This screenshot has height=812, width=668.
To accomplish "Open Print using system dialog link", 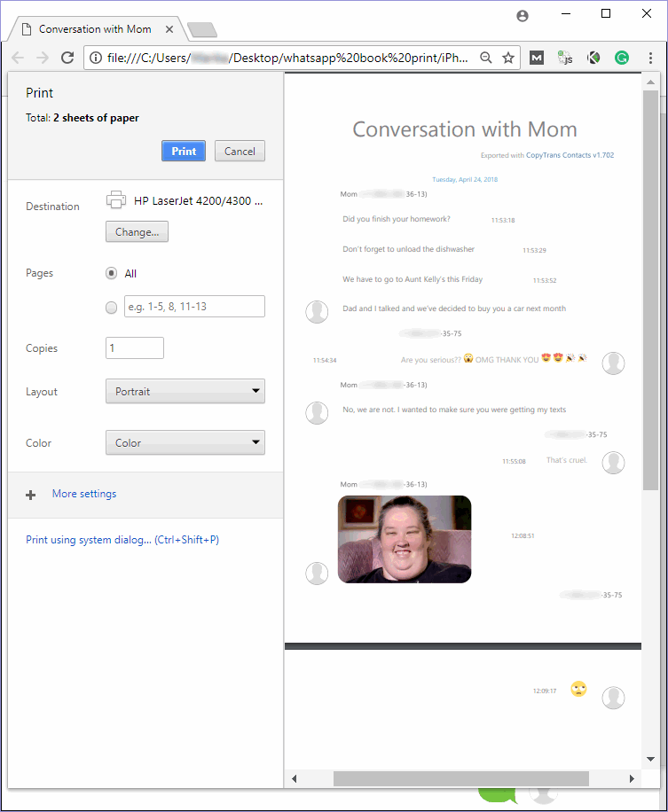I will (x=122, y=540).
